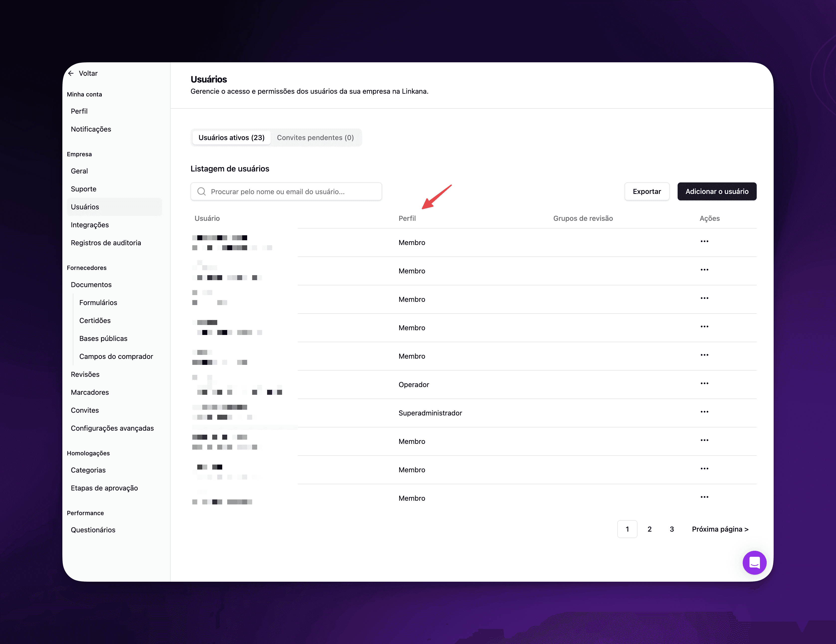Image resolution: width=836 pixels, height=644 pixels.
Task: Click the Adicionar o usuário button
Action: [717, 192]
